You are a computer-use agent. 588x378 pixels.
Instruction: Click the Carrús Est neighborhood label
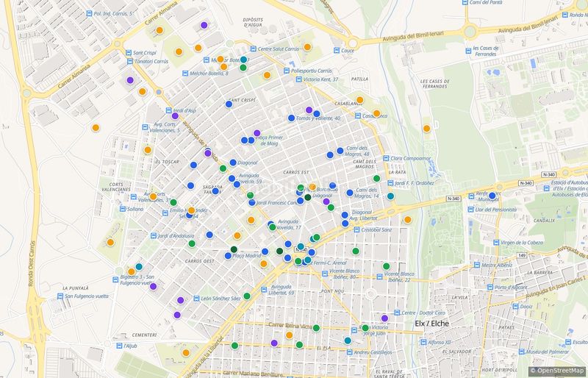point(296,172)
